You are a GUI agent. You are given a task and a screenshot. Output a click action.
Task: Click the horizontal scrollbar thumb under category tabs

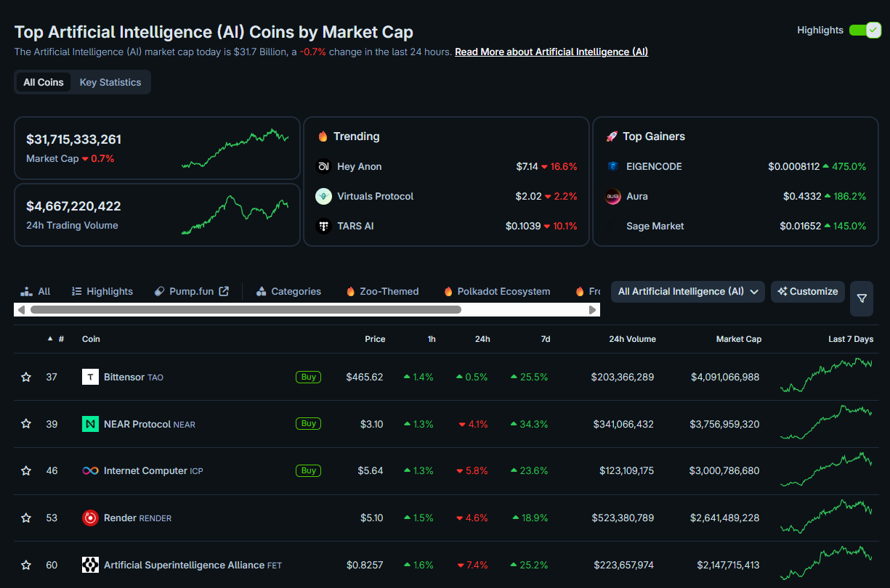click(x=246, y=309)
